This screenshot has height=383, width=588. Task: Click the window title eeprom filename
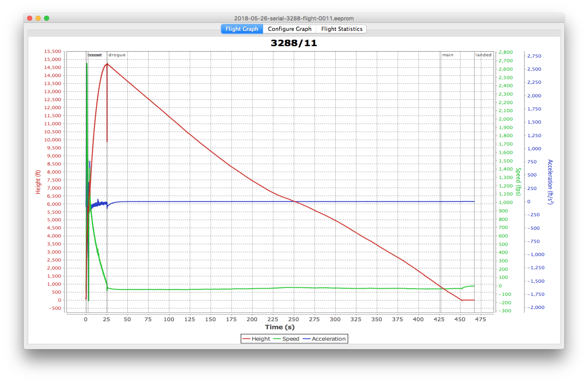click(294, 18)
